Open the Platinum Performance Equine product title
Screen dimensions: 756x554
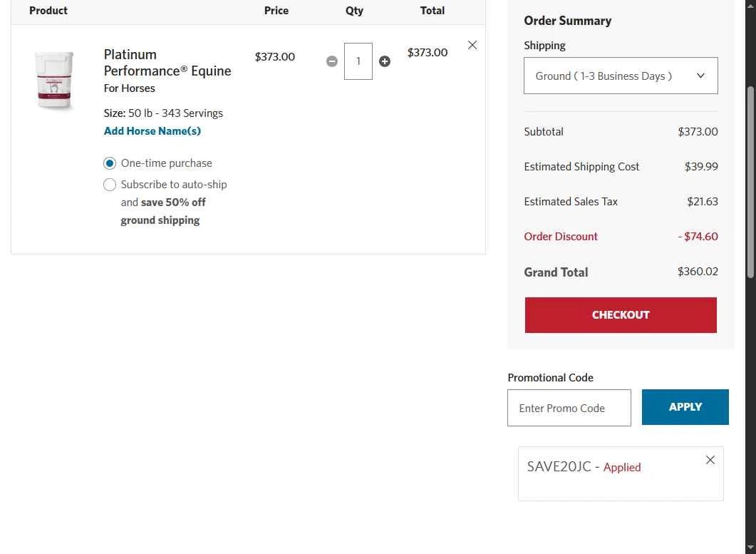167,63
